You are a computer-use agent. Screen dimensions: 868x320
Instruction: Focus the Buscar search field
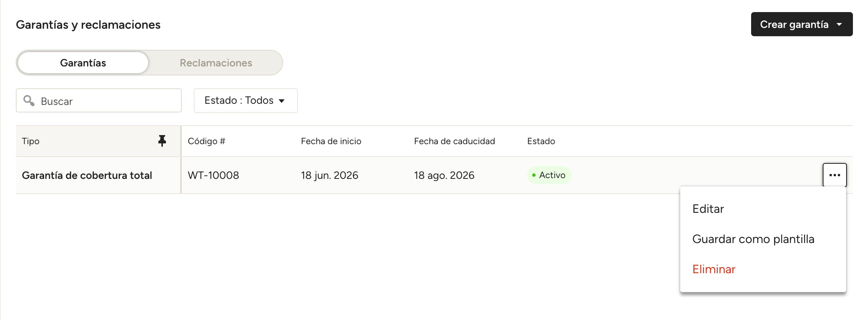click(x=99, y=100)
